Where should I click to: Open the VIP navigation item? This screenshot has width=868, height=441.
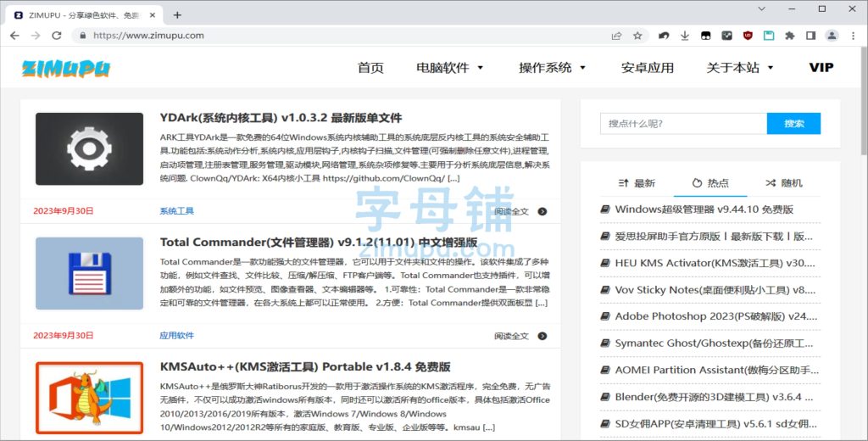tap(821, 68)
